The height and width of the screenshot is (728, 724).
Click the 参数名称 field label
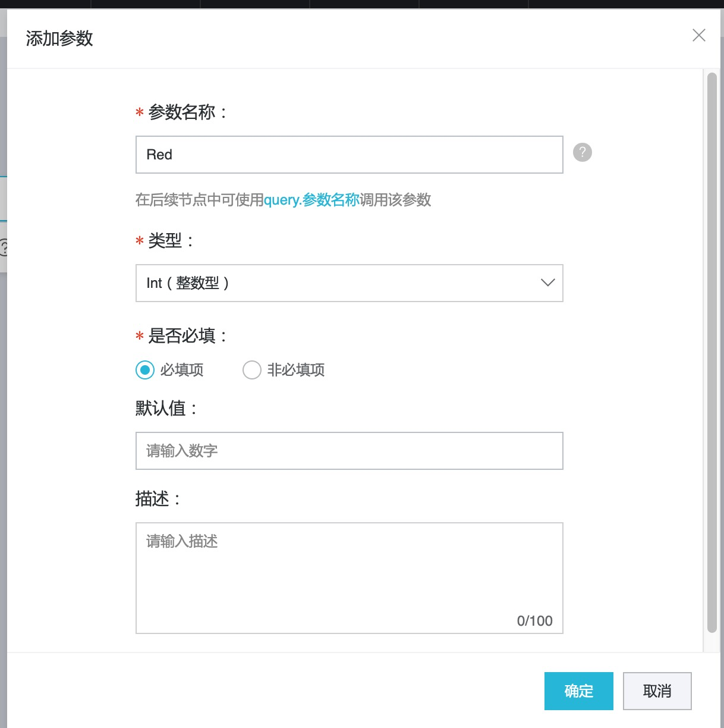click(x=182, y=112)
